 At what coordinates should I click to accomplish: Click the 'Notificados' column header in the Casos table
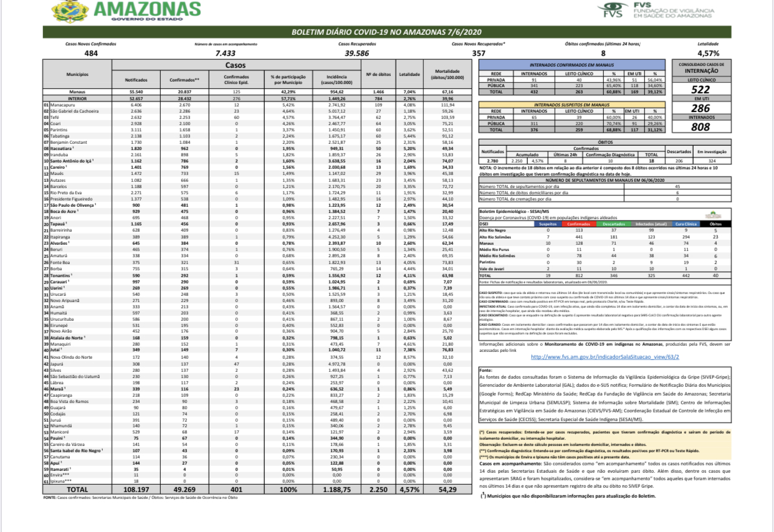pyautogui.click(x=135, y=80)
